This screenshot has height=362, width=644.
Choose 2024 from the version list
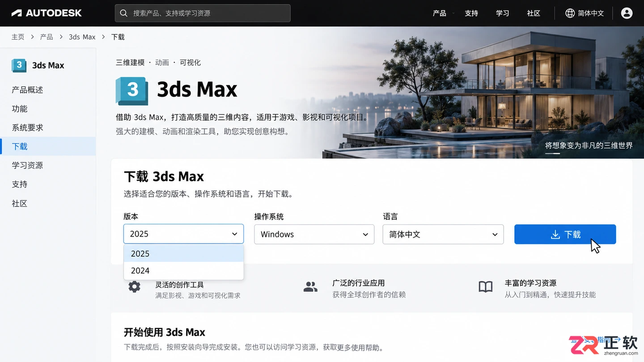(x=183, y=270)
